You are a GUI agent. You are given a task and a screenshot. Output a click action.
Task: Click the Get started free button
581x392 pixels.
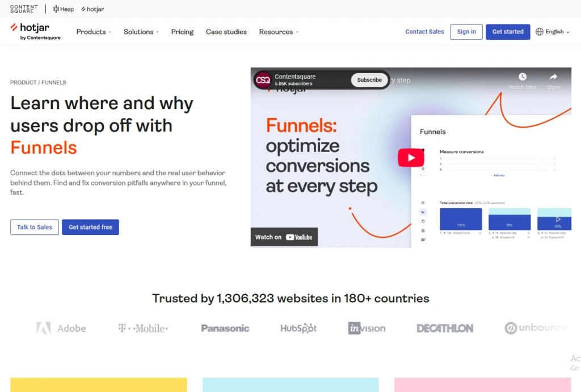(90, 227)
